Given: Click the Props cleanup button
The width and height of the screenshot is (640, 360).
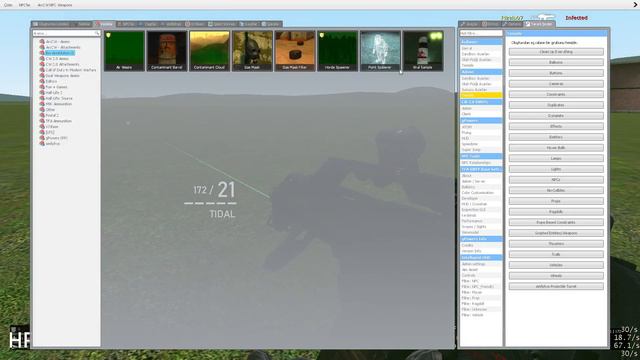Looking at the screenshot, I should pos(556,201).
